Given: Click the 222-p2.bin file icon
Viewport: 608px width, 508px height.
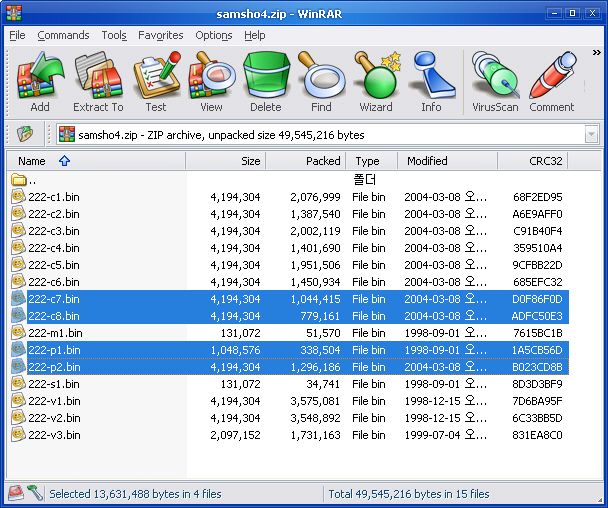Looking at the screenshot, I should point(18,366).
